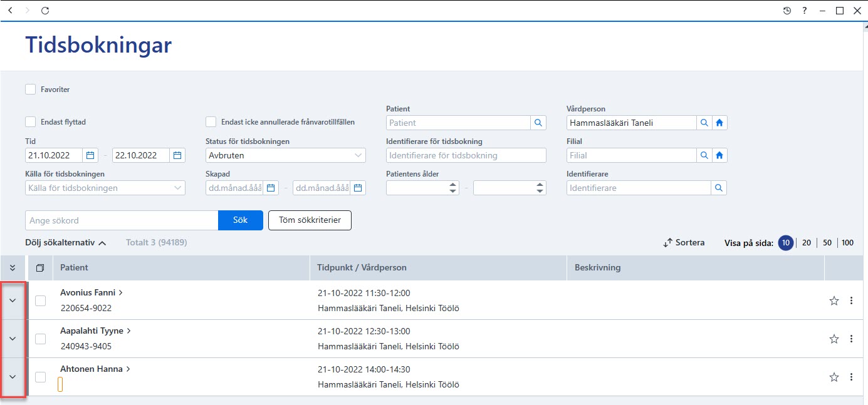868x405 pixels.
Task: Expand the Avonius Fanni row chevron
Action: [12, 300]
